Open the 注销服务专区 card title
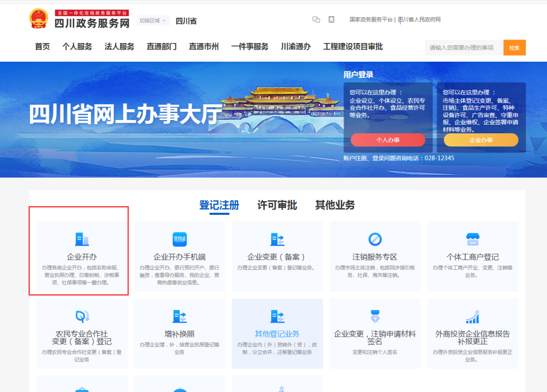The height and width of the screenshot is (392, 547). 375,257
